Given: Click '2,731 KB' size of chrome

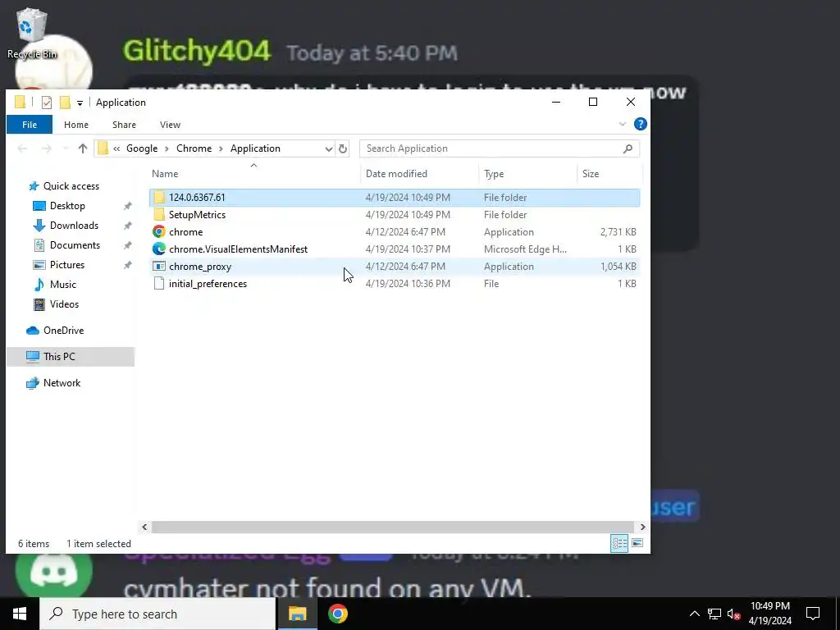Looking at the screenshot, I should (x=618, y=232).
